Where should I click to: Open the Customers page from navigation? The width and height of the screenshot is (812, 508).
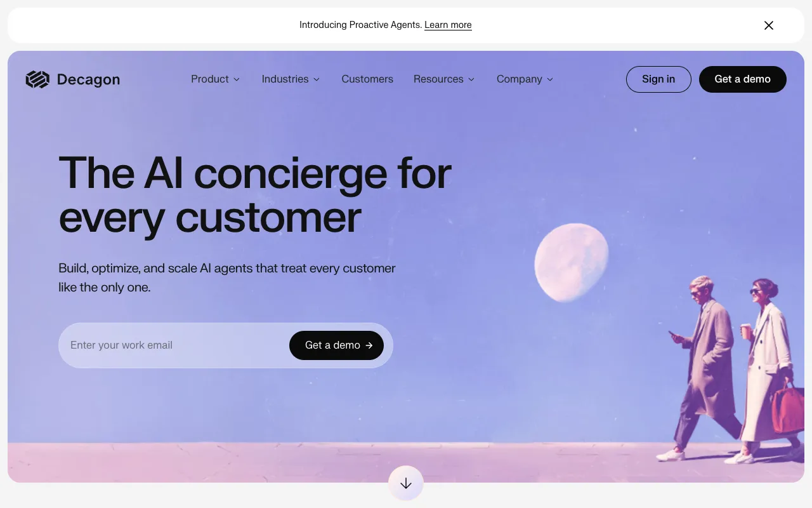point(367,79)
